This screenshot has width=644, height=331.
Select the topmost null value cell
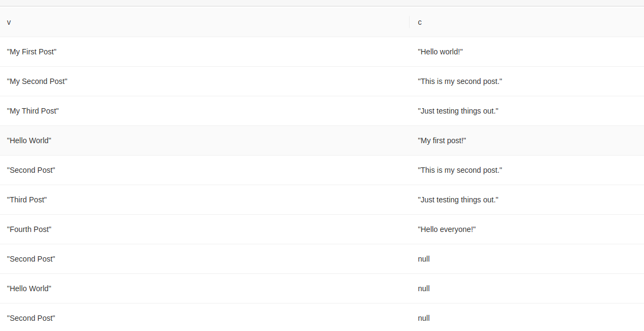pyautogui.click(x=424, y=259)
